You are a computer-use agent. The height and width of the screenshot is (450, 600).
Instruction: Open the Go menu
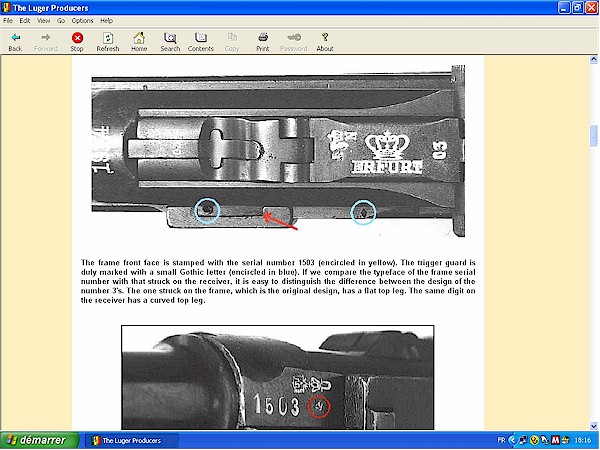(61, 21)
